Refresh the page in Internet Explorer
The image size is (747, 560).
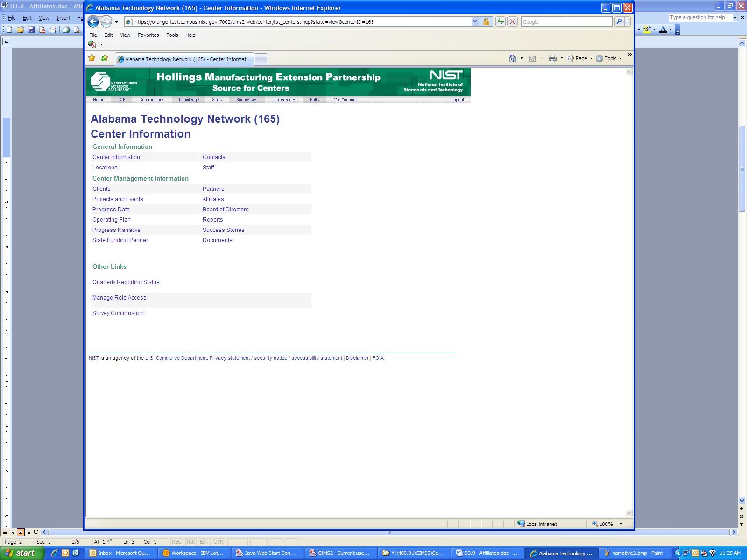tap(500, 21)
